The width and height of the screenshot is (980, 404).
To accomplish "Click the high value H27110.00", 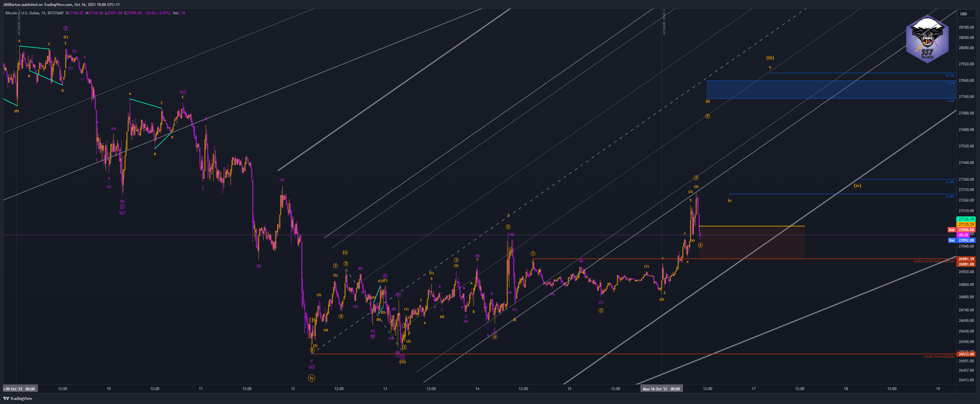I will (x=94, y=13).
